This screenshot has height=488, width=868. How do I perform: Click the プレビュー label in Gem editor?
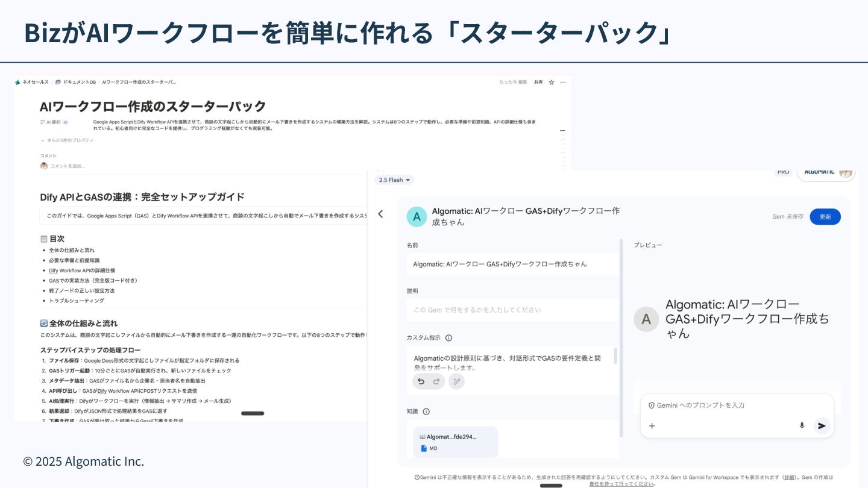(x=648, y=245)
